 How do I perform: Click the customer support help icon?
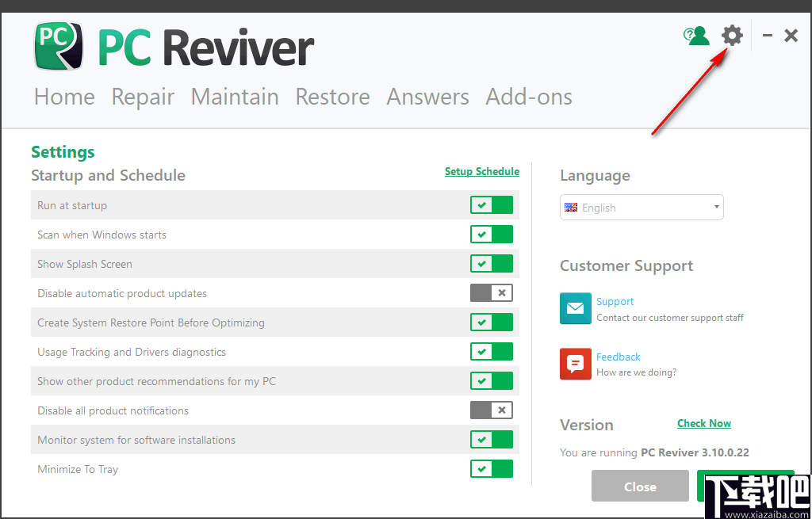[x=696, y=35]
